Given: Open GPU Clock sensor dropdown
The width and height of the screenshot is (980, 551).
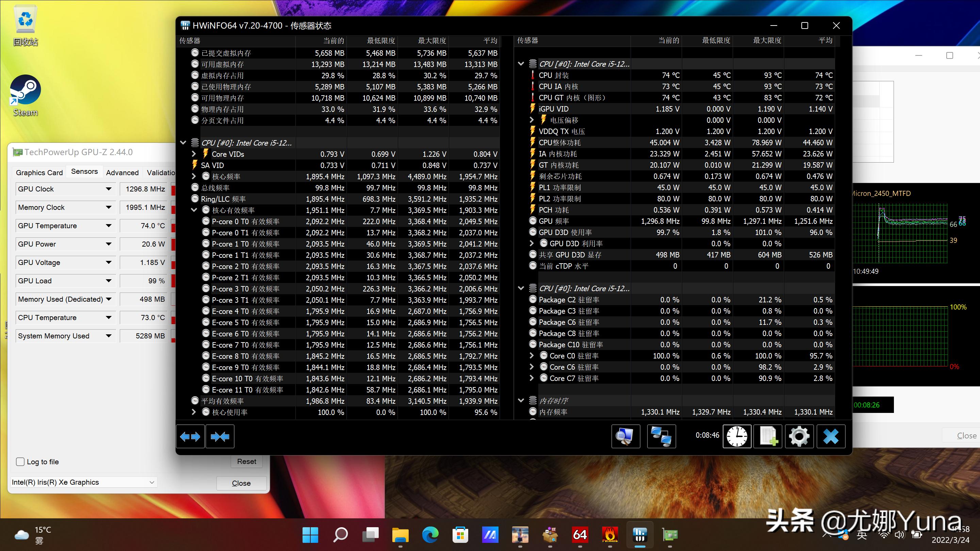Looking at the screenshot, I should [x=109, y=189].
